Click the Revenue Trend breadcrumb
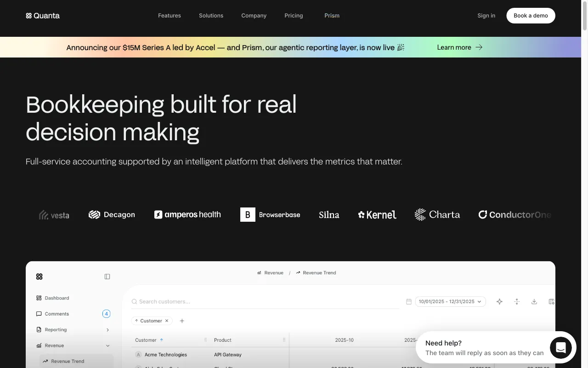Screen dimensions: 588x368 (316, 273)
